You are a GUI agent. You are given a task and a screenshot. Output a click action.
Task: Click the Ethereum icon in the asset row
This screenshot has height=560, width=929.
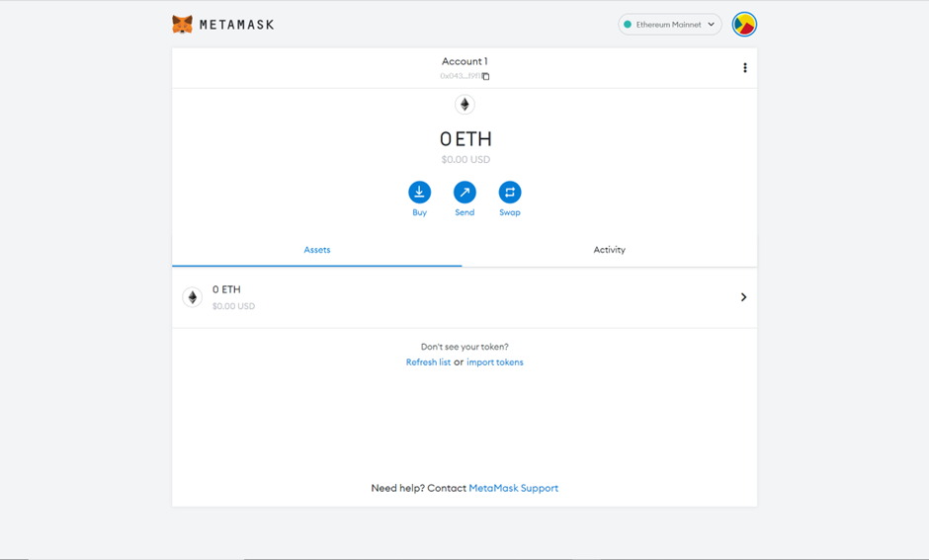coord(193,297)
